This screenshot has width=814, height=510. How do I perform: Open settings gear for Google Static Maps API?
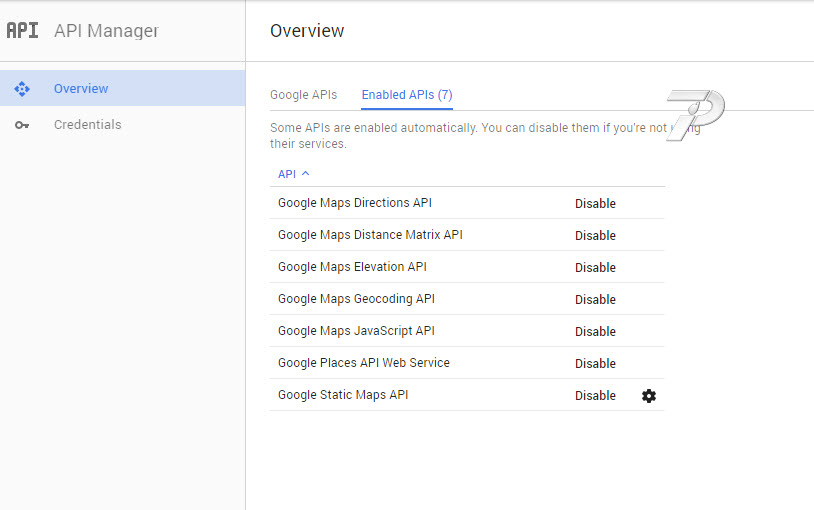(649, 396)
